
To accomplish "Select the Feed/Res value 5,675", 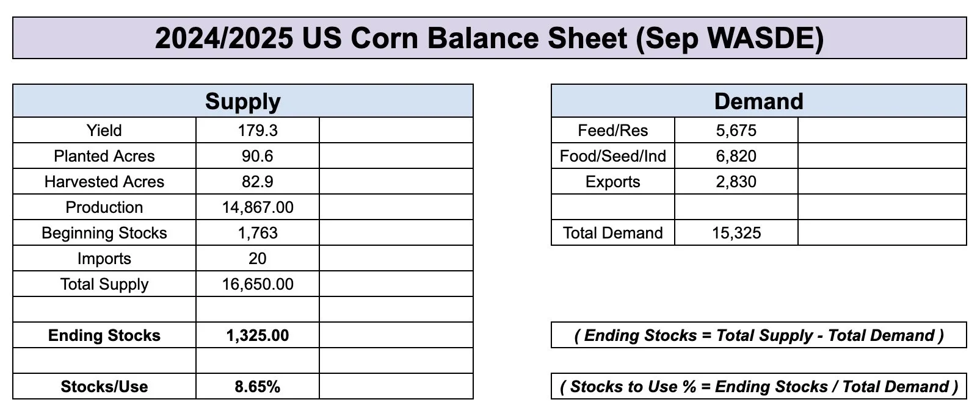I will (x=736, y=131).
